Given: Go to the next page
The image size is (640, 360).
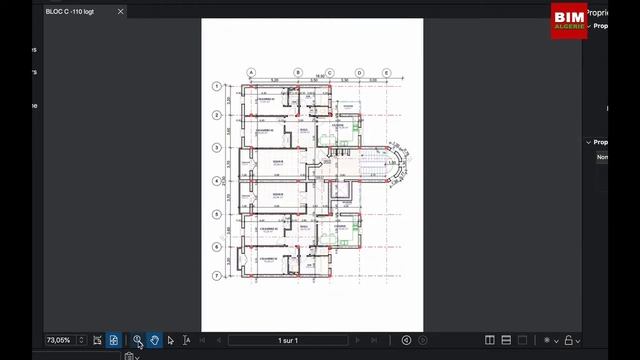Looking at the screenshot, I should [358, 340].
